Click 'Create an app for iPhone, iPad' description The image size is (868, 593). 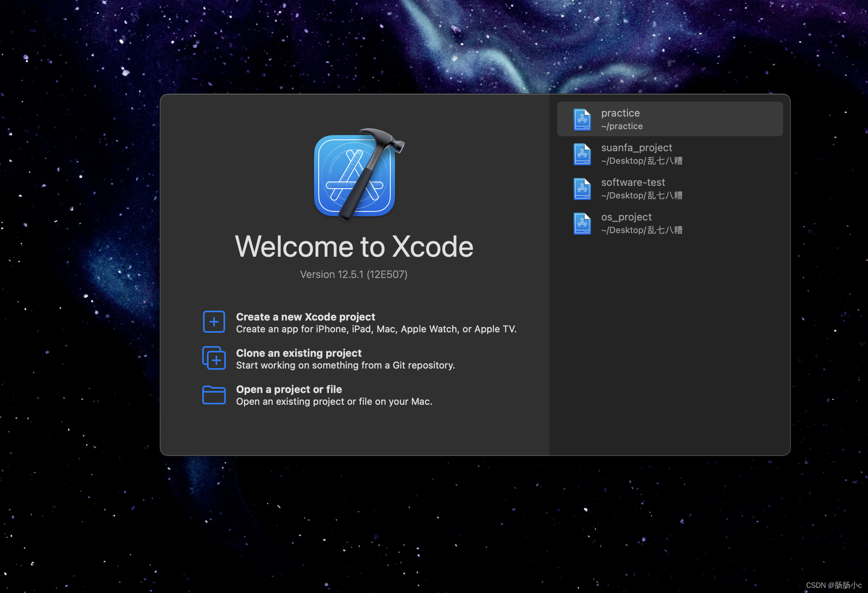tap(376, 329)
